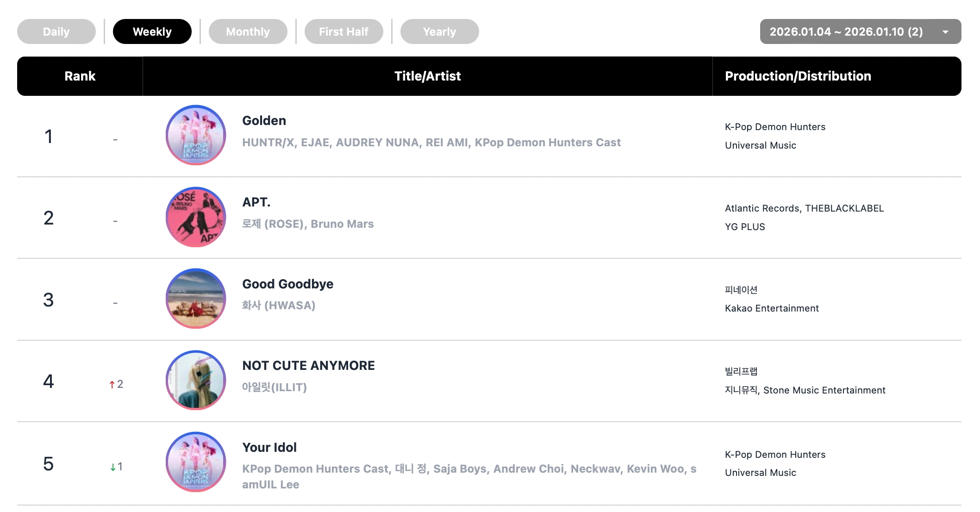Expand the week date range dropdown
Viewport: 980px width, 512px height.
pos(846,31)
